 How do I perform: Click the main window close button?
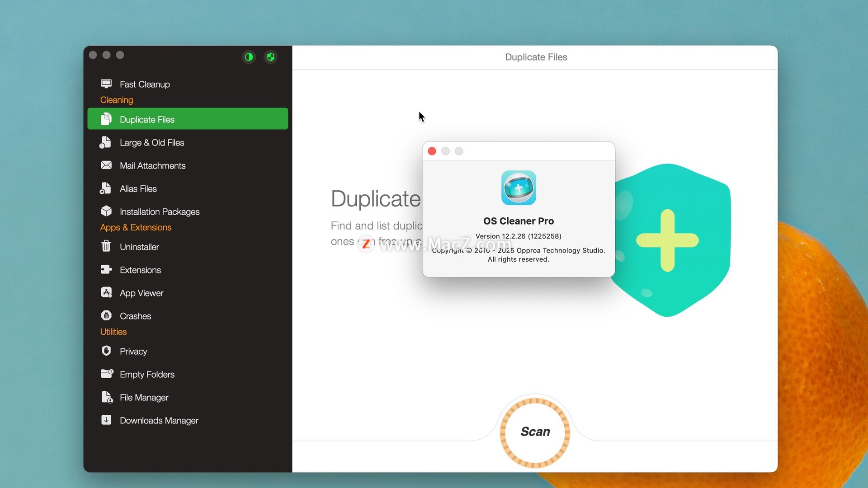[x=93, y=55]
